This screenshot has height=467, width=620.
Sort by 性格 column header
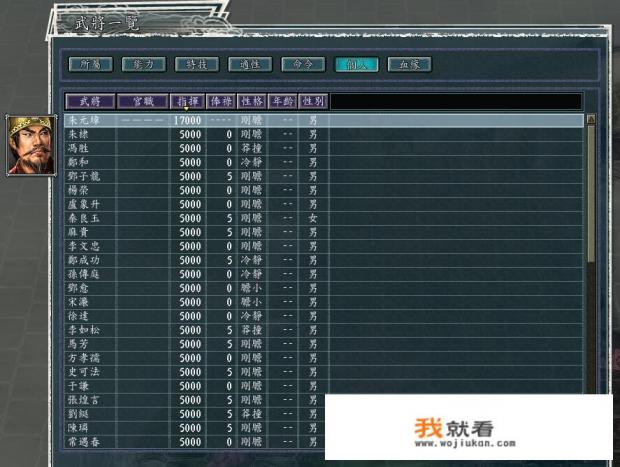(252, 101)
